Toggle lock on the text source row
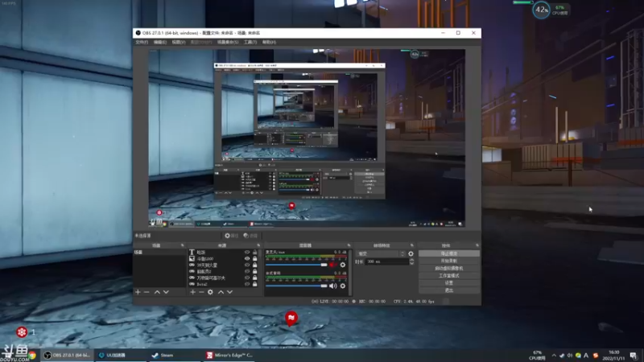Viewport: 644px width, 362px height. point(254,253)
